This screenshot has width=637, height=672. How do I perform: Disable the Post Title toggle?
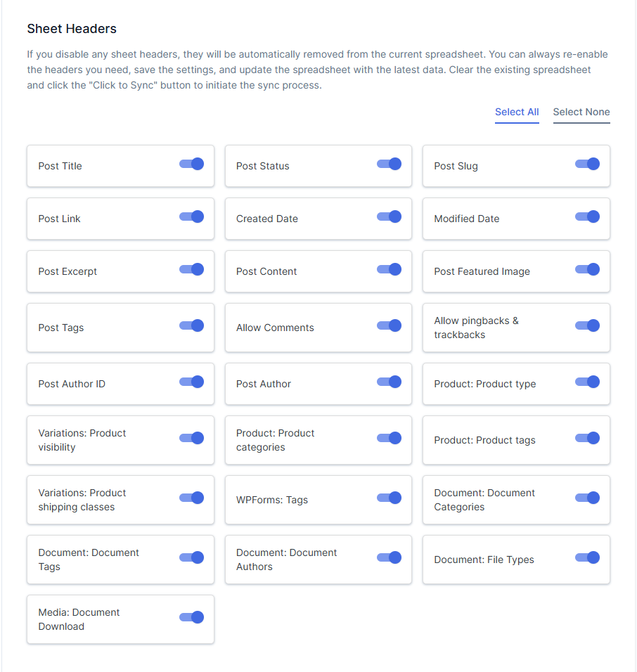[x=192, y=164]
